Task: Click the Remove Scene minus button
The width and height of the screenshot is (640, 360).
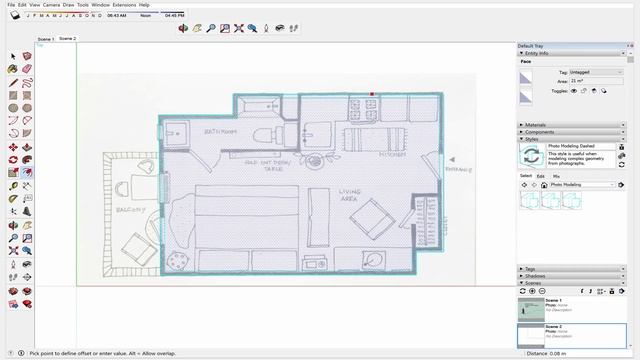Action: (x=542, y=291)
